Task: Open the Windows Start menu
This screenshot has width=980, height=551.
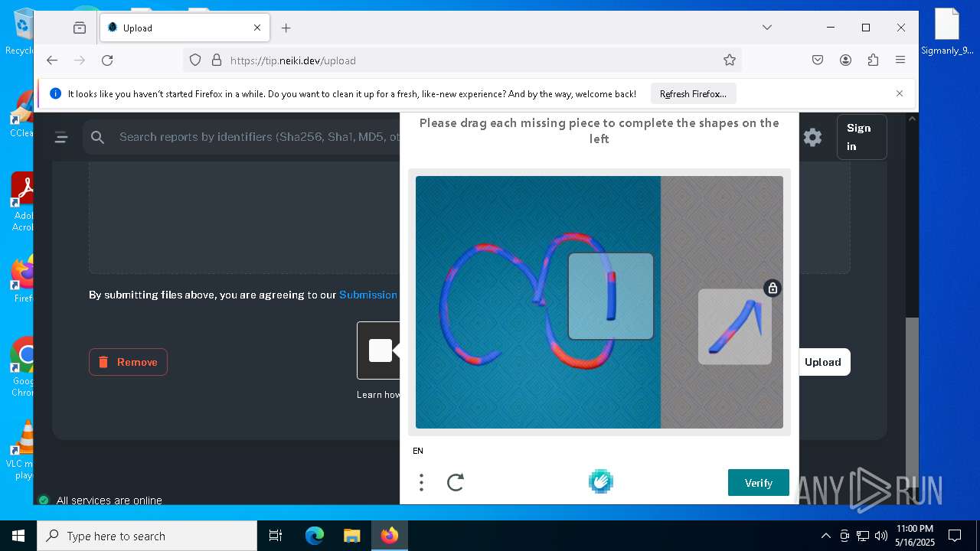Action: (18, 536)
